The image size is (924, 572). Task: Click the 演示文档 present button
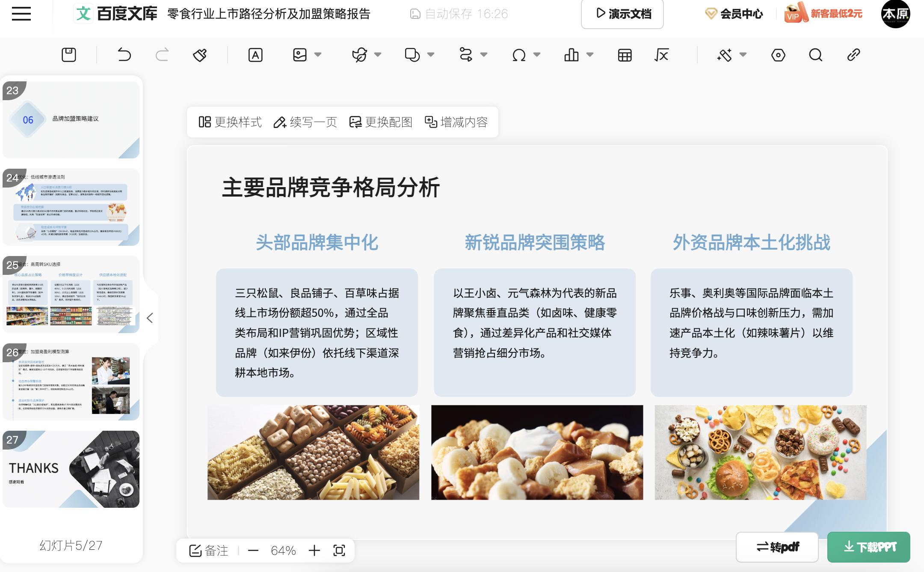pyautogui.click(x=622, y=14)
